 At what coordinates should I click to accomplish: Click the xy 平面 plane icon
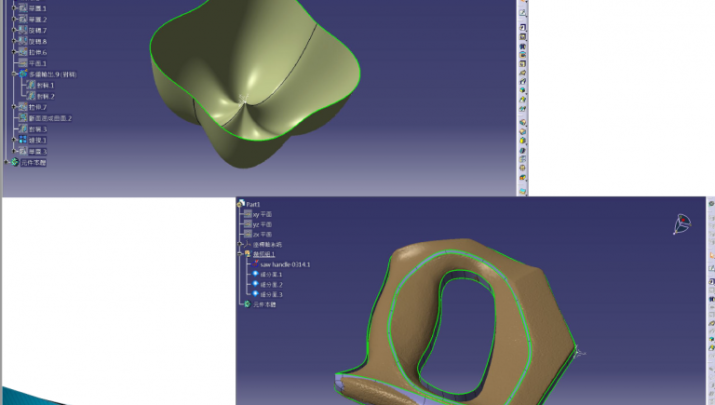[247, 214]
